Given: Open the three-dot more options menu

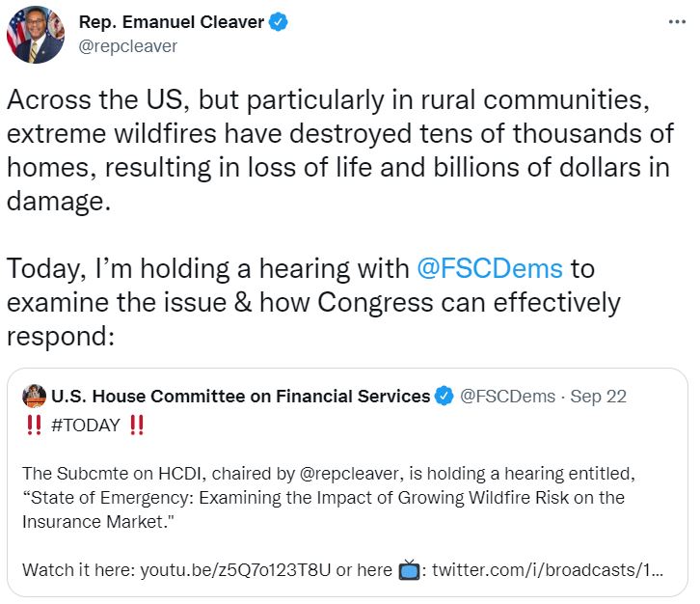Looking at the screenshot, I should (x=677, y=21).
